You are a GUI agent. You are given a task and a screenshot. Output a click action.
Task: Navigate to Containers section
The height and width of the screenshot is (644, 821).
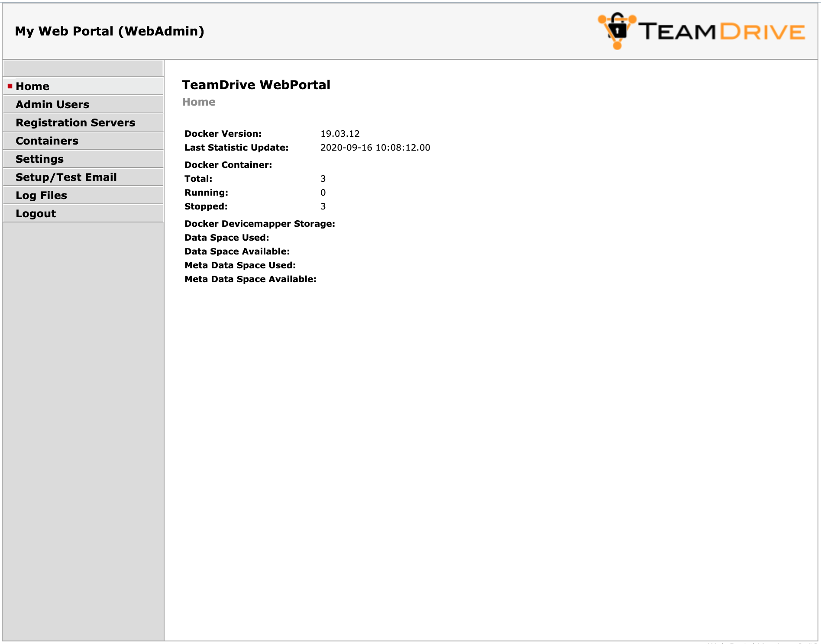click(47, 141)
